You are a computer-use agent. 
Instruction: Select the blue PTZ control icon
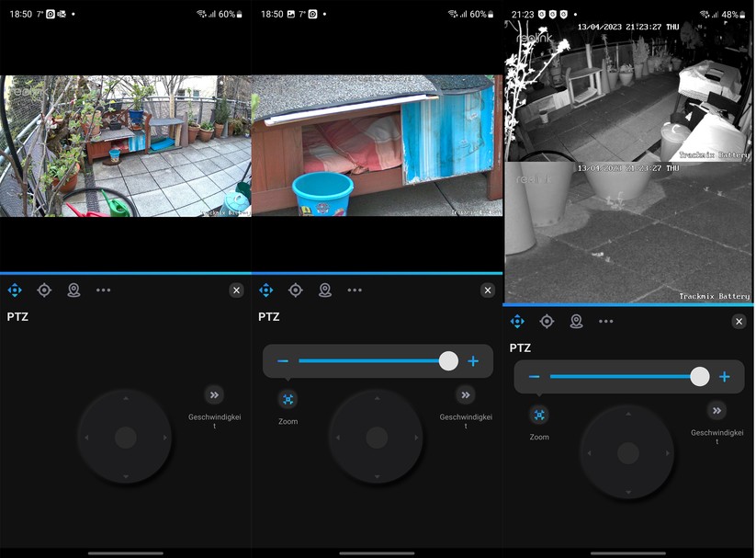click(15, 290)
